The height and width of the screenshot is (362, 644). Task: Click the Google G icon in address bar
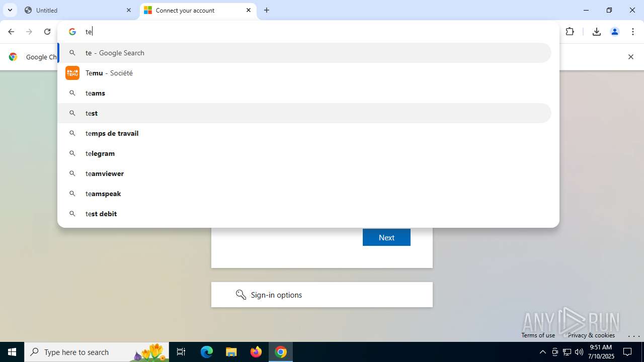click(72, 32)
